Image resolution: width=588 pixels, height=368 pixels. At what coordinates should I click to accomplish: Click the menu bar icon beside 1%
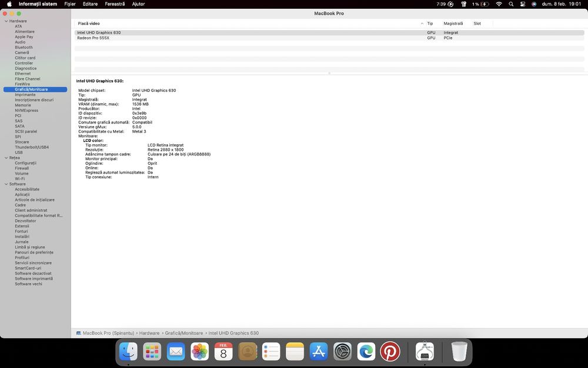[464, 4]
